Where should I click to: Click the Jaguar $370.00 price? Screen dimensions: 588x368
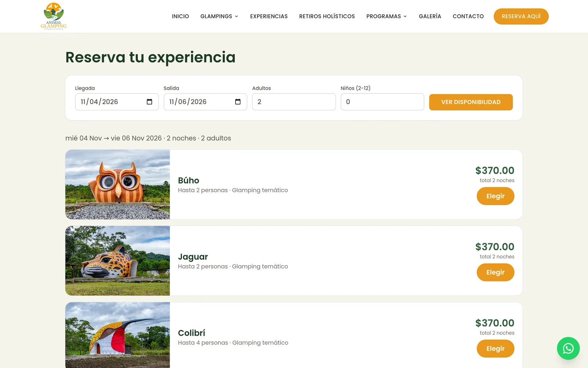pyautogui.click(x=495, y=247)
